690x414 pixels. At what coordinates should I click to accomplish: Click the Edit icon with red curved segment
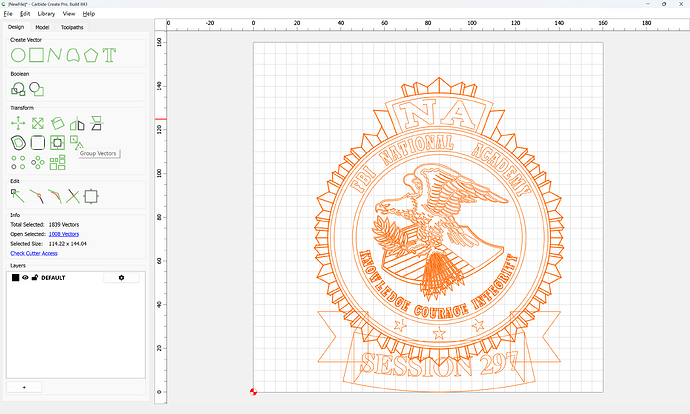(55, 196)
